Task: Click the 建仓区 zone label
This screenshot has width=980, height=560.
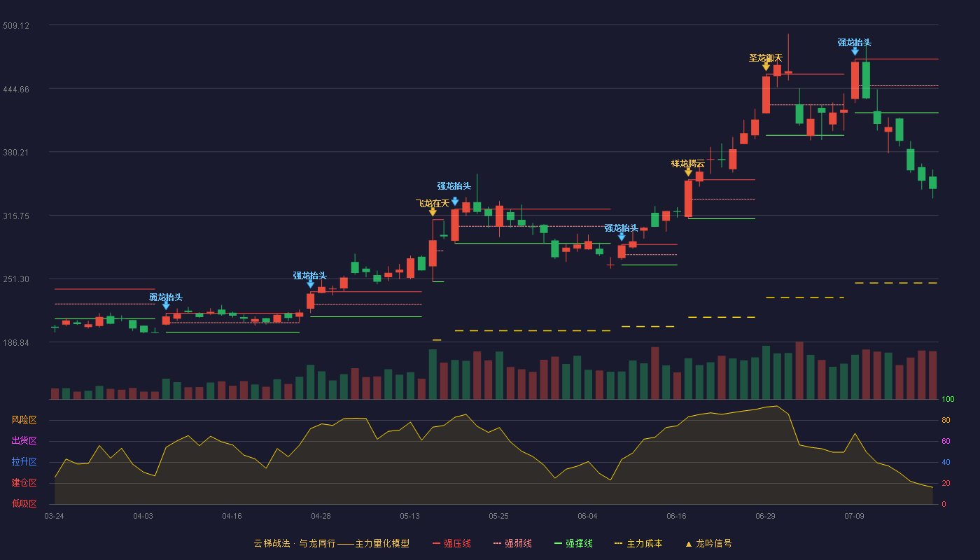Action: tap(24, 483)
